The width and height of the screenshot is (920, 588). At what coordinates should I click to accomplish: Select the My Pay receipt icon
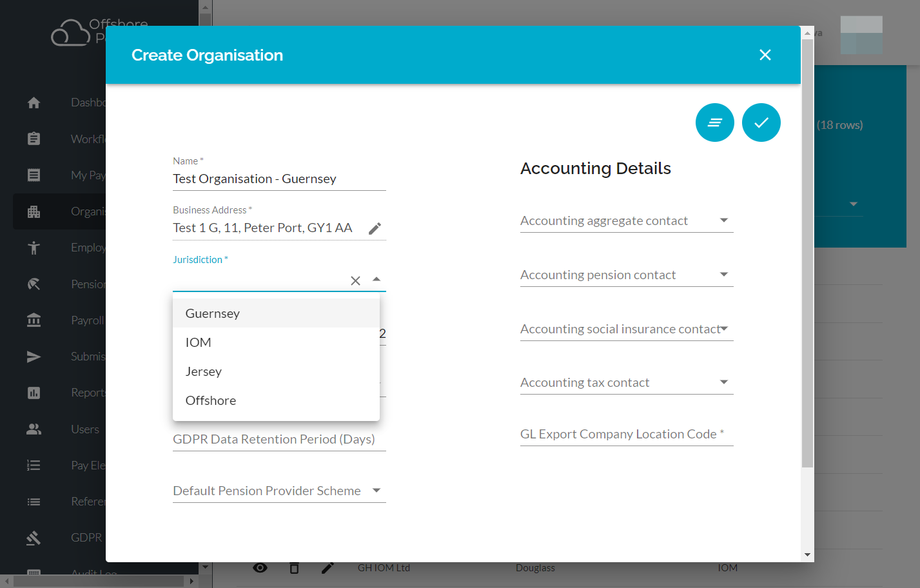point(34,175)
